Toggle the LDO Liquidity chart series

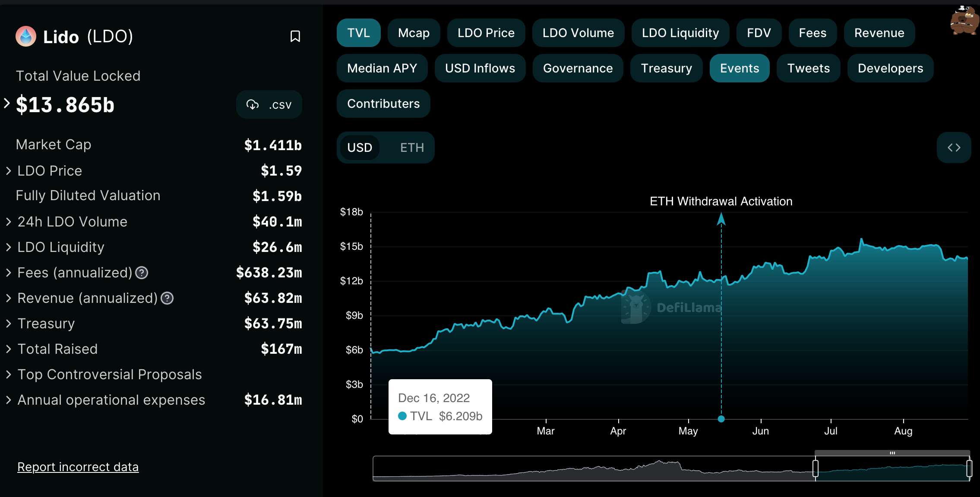coord(680,33)
